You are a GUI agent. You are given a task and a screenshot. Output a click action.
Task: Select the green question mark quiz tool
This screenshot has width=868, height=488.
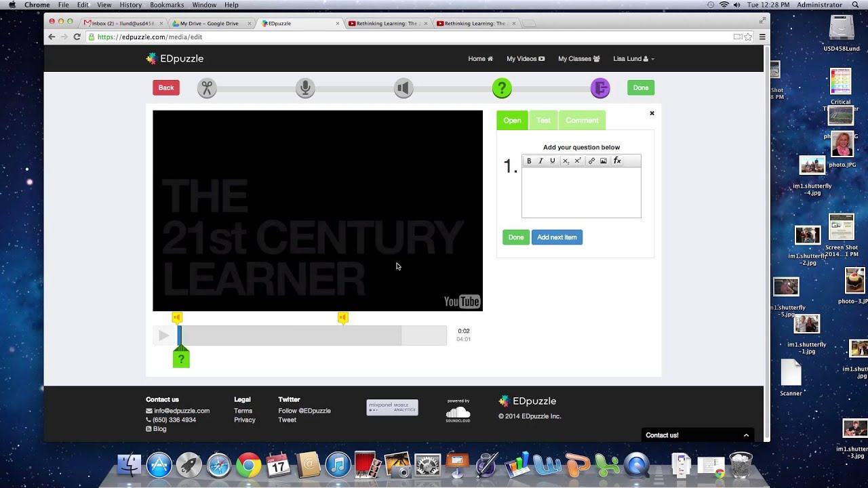pyautogui.click(x=502, y=88)
